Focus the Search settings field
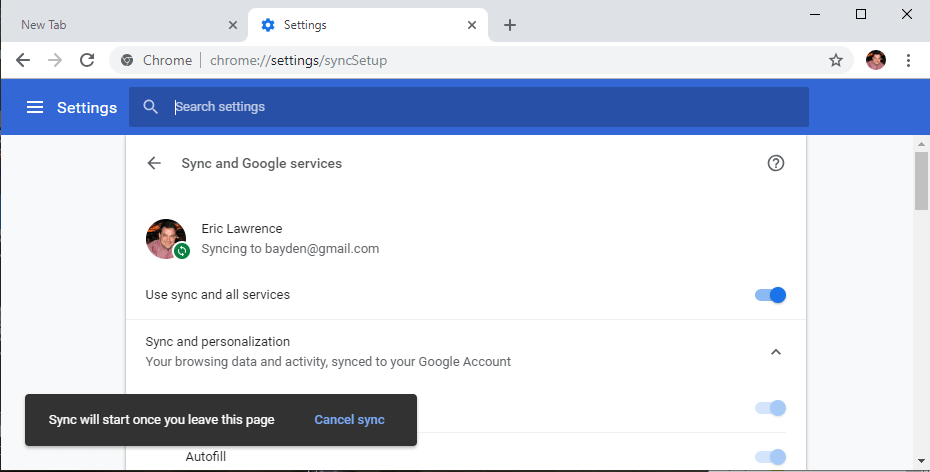 tap(469, 107)
